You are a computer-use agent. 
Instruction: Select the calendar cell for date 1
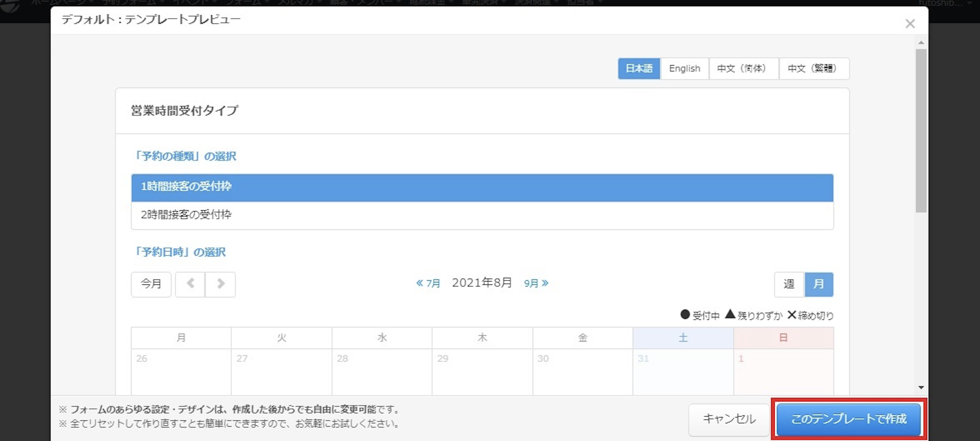coord(783,371)
